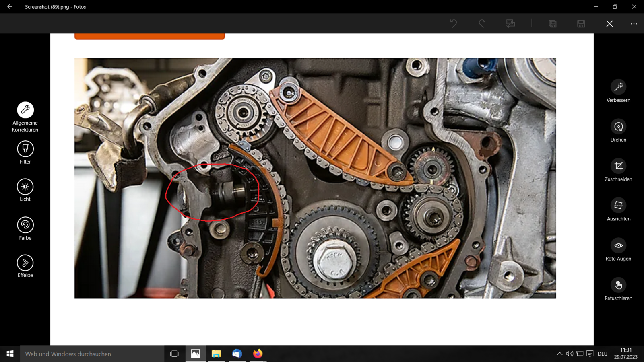The image size is (644, 362).
Task: Open Task View on the taskbar
Action: pyautogui.click(x=174, y=354)
